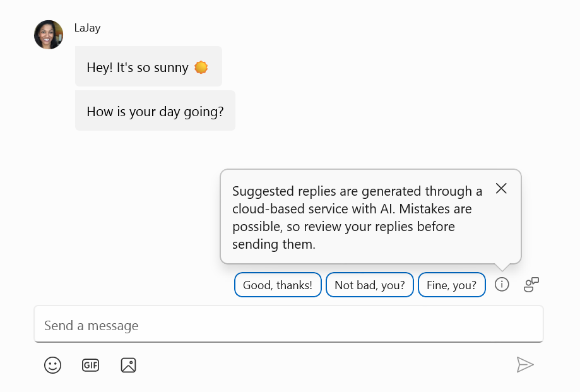This screenshot has height=392, width=580.
Task: Open the GIF picker
Action: tap(90, 365)
